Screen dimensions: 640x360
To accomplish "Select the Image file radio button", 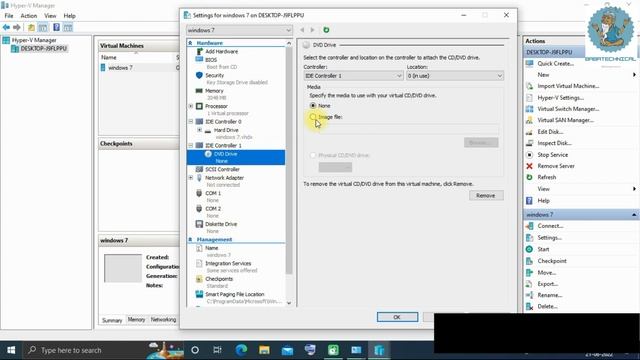I will coord(313,117).
